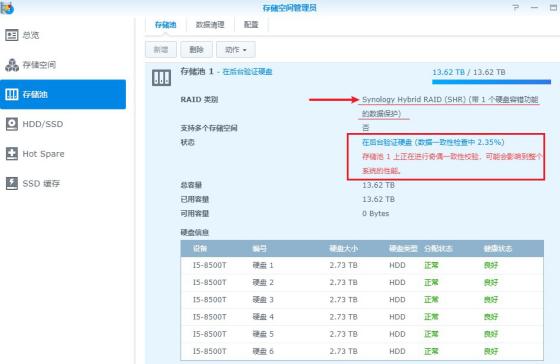
Task: Switch to the 存储池 tab
Action: tap(165, 25)
